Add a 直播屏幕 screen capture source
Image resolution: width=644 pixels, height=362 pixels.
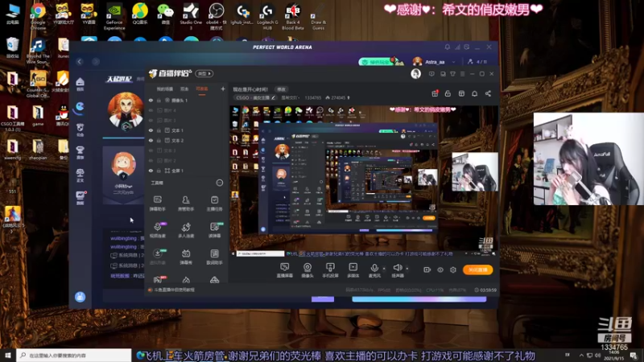point(285,270)
